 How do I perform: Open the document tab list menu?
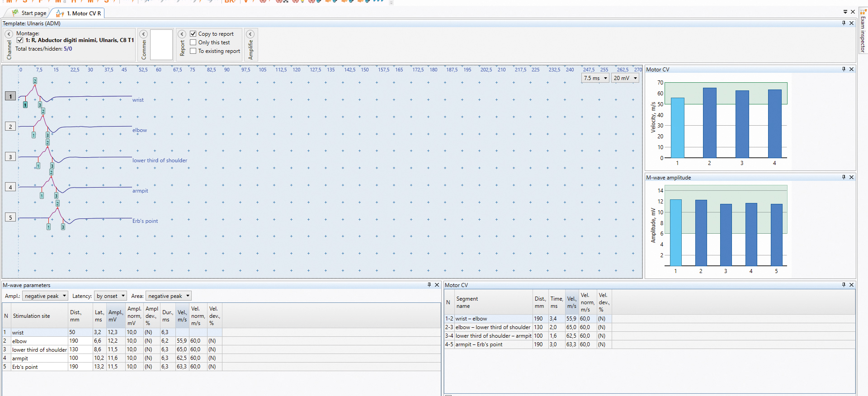coord(845,12)
